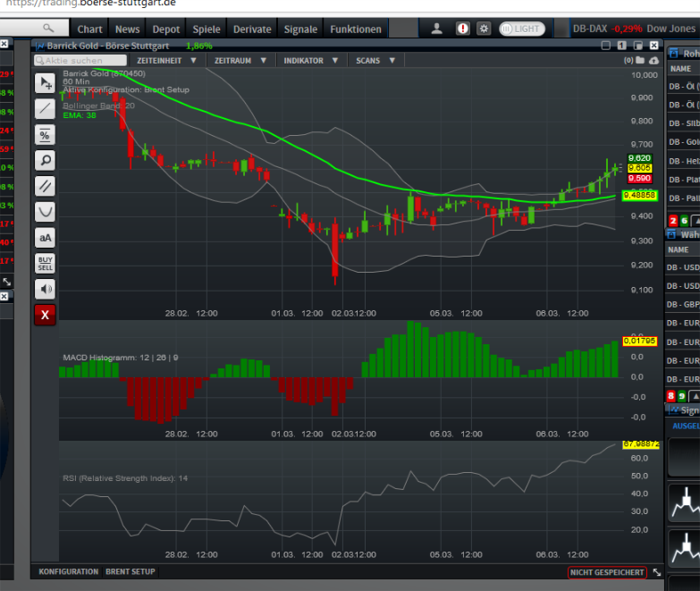This screenshot has width=700, height=591.
Task: Open the Chart menu
Action: tap(89, 29)
